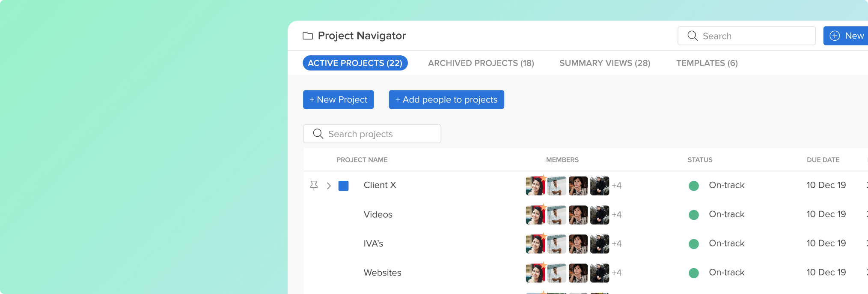Show the +4 extra members for IVA's

(616, 244)
